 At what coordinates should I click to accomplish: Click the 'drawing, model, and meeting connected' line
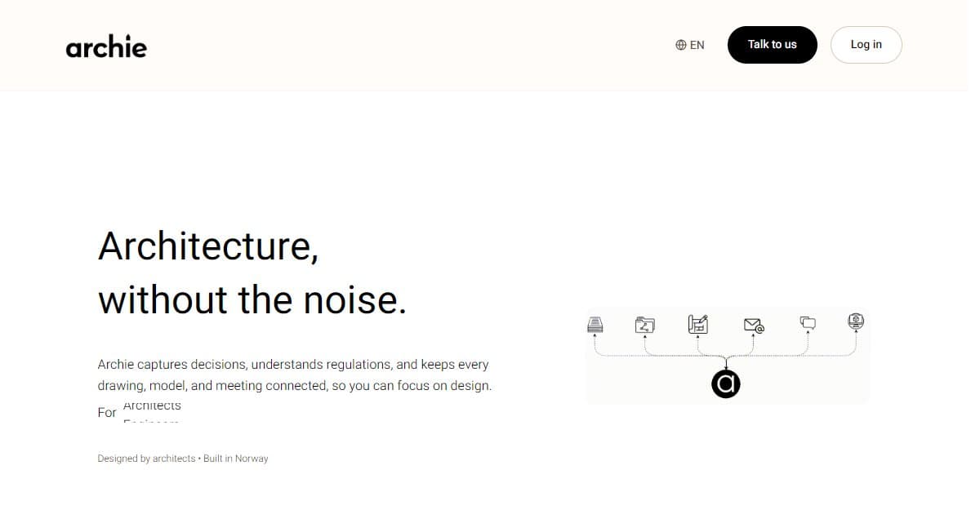(294, 385)
